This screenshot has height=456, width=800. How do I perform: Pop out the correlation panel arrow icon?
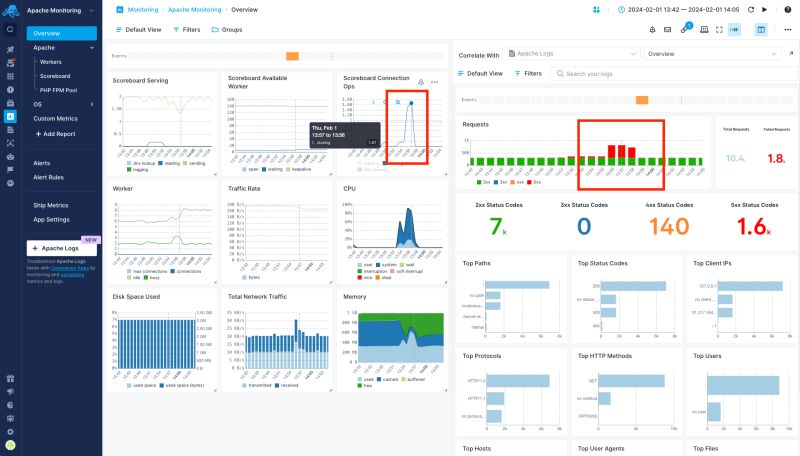point(791,53)
